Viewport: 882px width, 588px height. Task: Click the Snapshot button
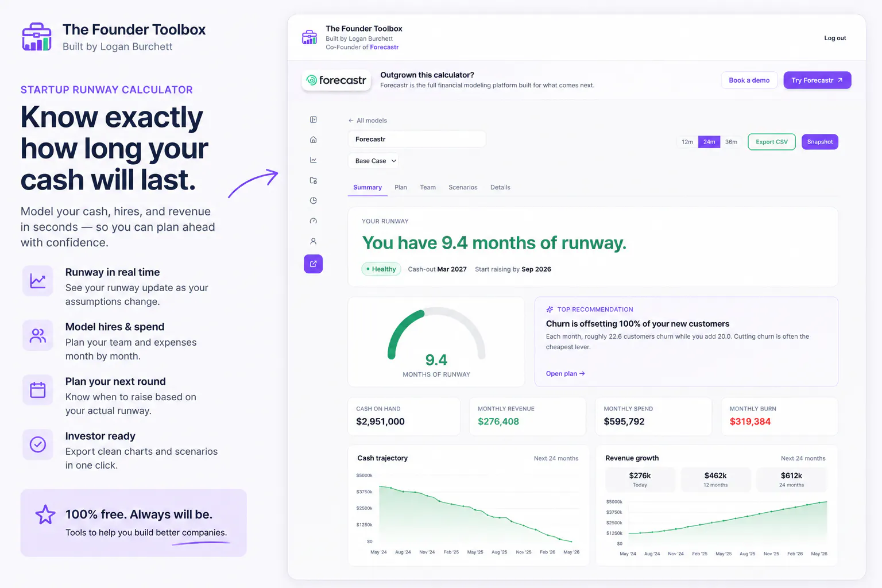coord(820,142)
